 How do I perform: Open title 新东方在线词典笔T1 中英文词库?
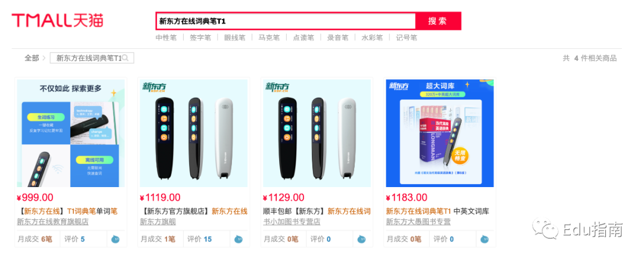pyautogui.click(x=438, y=212)
